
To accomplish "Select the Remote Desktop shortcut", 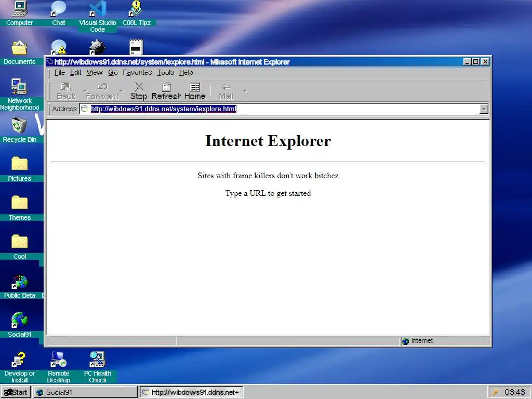I will click(x=58, y=367).
